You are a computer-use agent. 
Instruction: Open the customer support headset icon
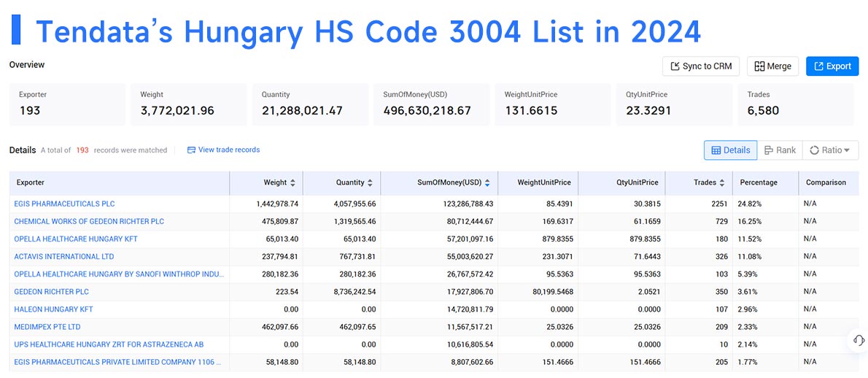pos(859,340)
